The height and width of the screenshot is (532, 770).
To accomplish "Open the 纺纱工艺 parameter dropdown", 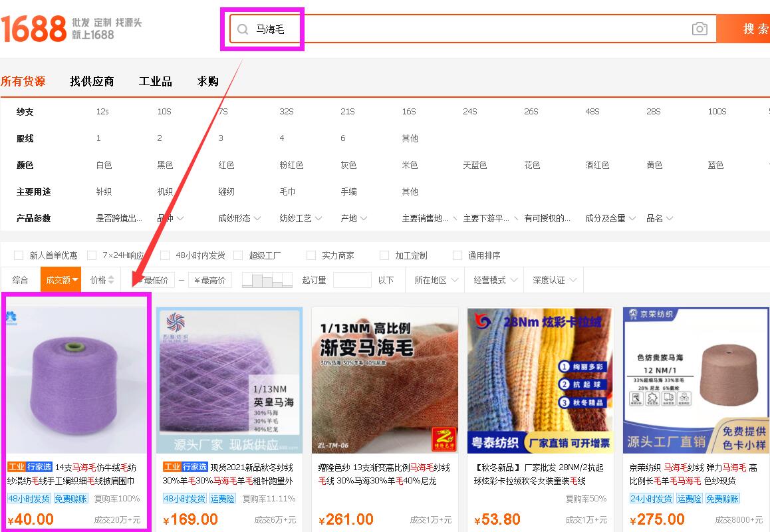I will pyautogui.click(x=301, y=218).
